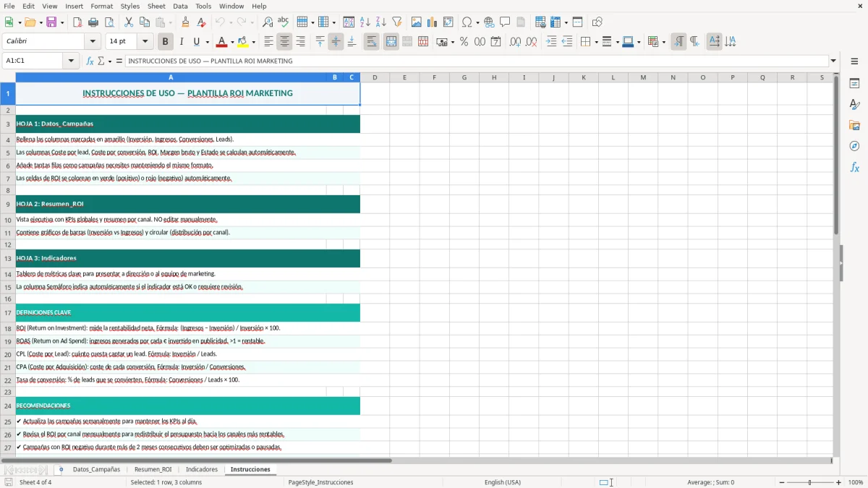This screenshot has width=868, height=488.
Task: Toggle Bold formatting
Action: click(166, 42)
